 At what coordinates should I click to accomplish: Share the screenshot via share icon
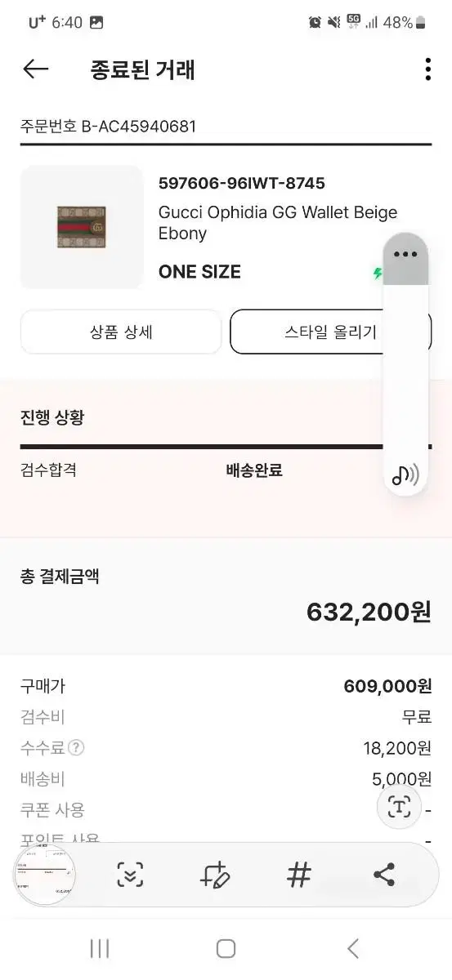(x=384, y=875)
